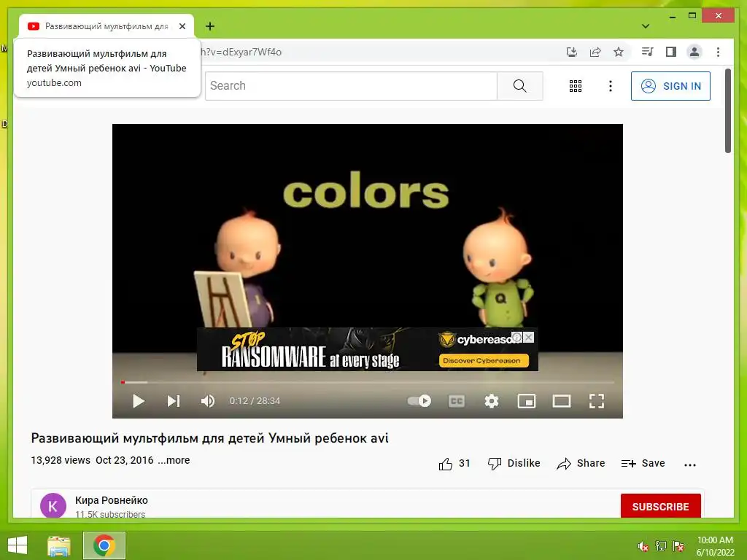Subscribe to Кира Ровнейко channel

tap(660, 506)
